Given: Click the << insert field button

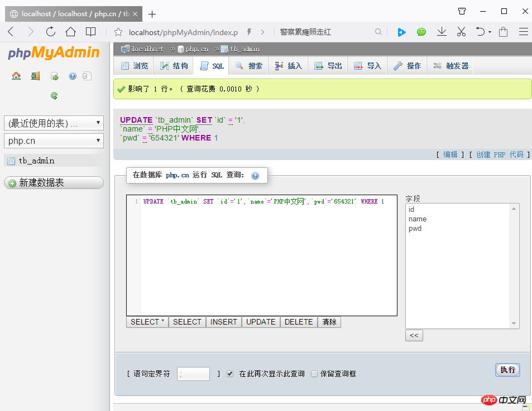Looking at the screenshot, I should point(414,336).
